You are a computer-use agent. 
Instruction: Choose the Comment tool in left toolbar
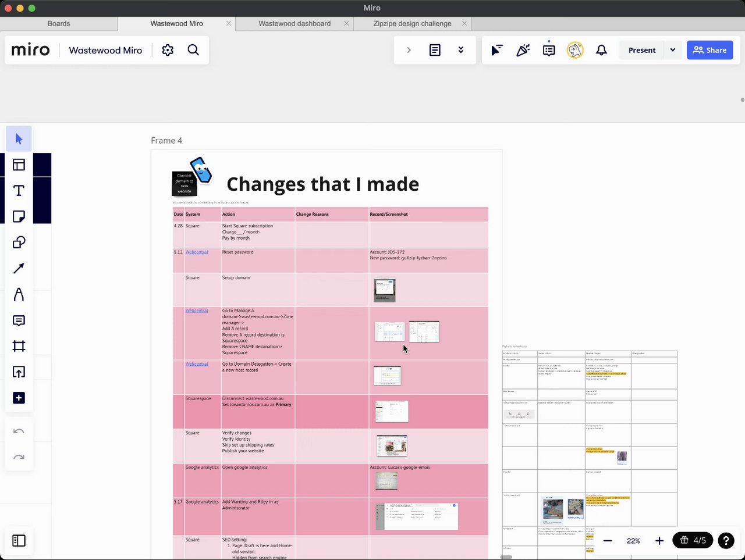pyautogui.click(x=19, y=320)
